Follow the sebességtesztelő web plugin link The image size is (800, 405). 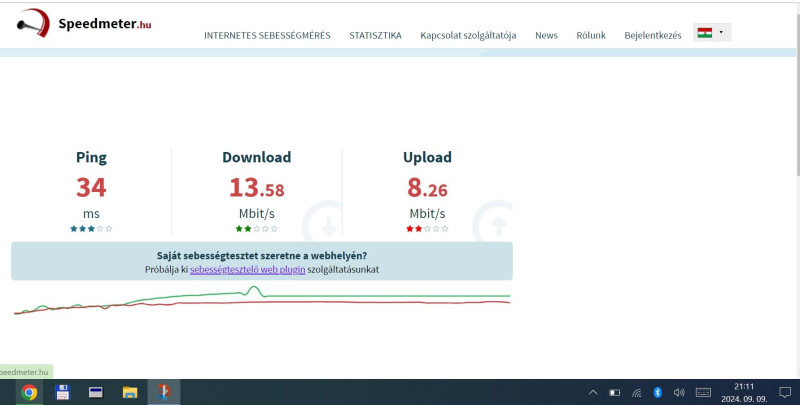247,269
